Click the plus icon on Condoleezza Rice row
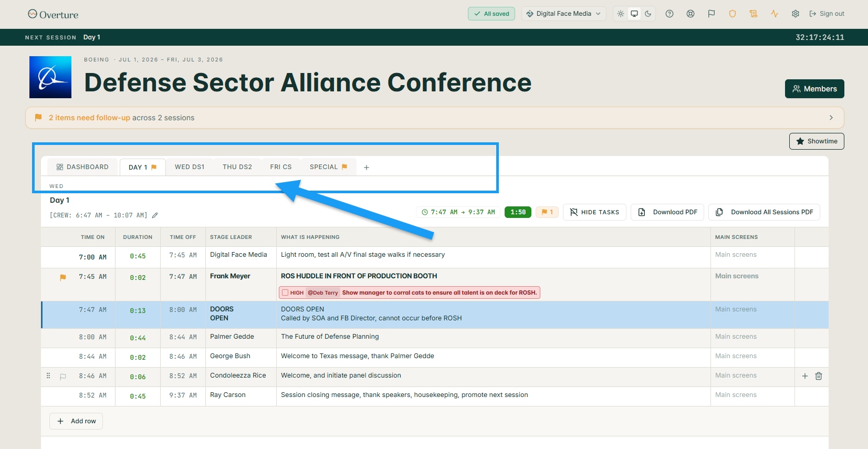 coord(805,376)
